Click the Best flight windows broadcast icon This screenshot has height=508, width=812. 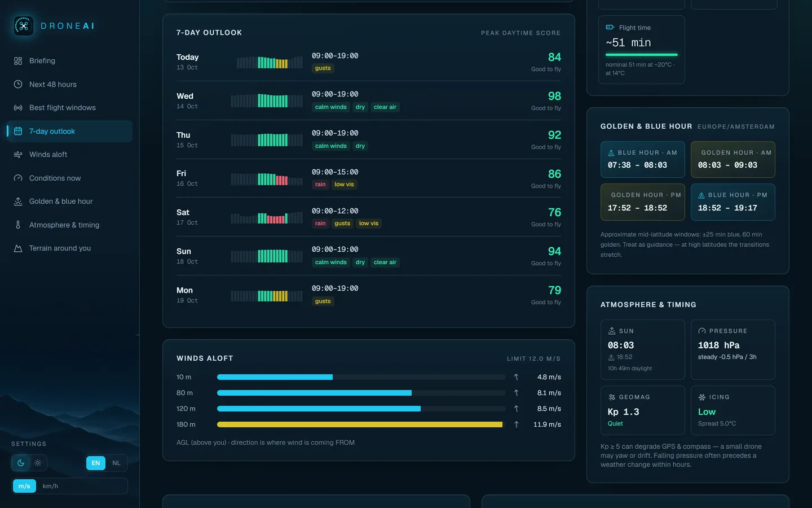[18, 108]
